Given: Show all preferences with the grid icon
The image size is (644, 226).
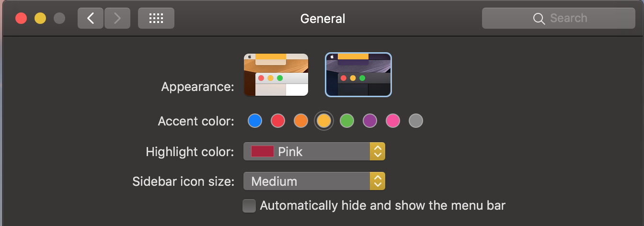Looking at the screenshot, I should (156, 18).
